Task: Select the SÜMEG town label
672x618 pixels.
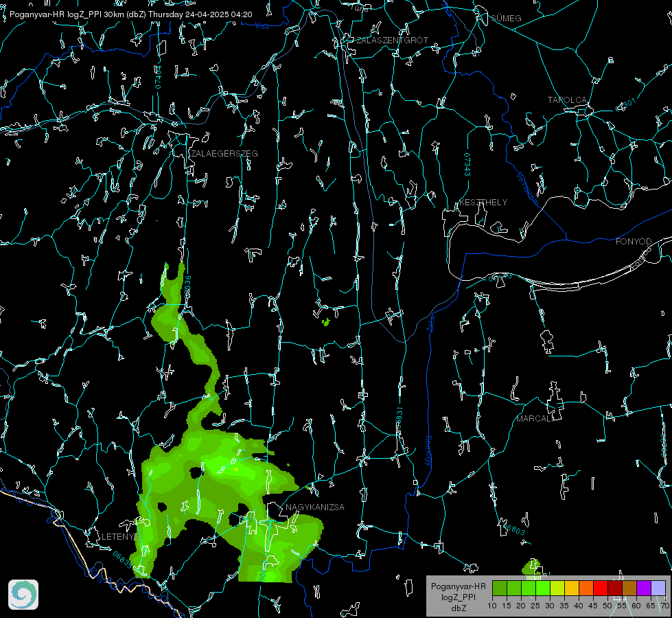Action: click(506, 18)
